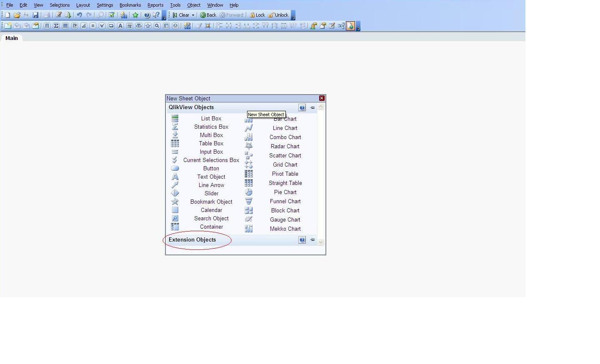
Task: Click the Unlock button
Action: [x=278, y=15]
